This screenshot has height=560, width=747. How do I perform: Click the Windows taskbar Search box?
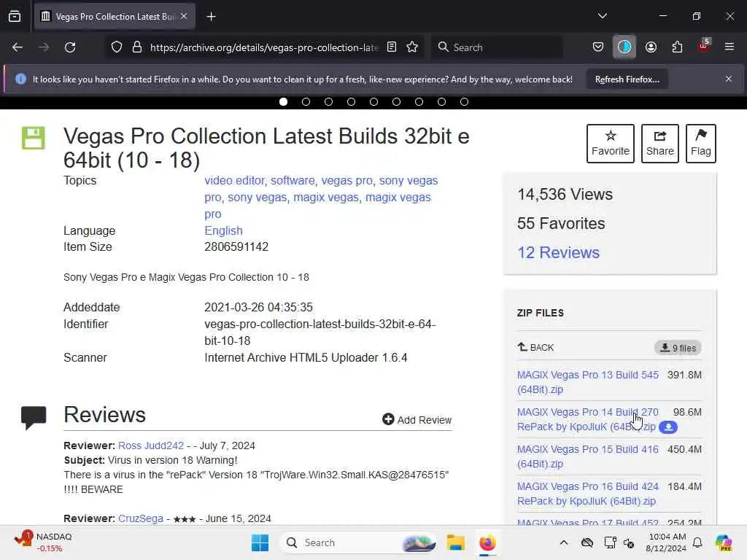tap(358, 542)
